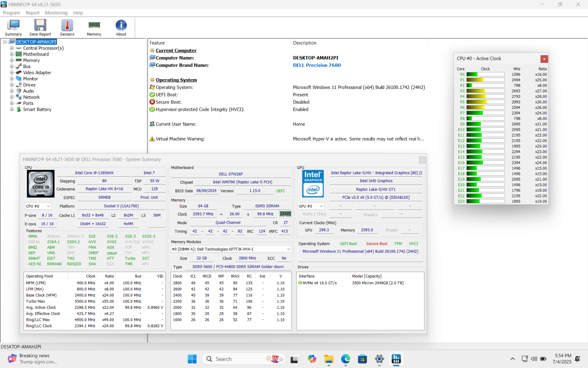588x368 pixels.
Task: Click the red Secure Boot disabled icon
Action: pos(152,102)
